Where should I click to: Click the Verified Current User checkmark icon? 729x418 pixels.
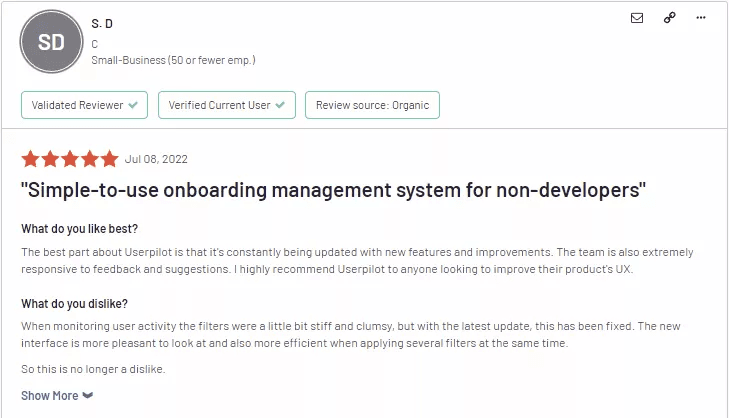(x=280, y=105)
